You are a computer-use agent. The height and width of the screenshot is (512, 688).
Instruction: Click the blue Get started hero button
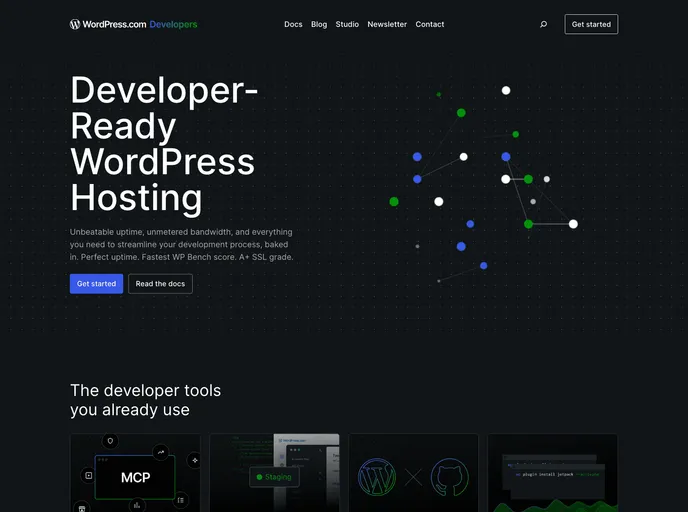coord(97,283)
